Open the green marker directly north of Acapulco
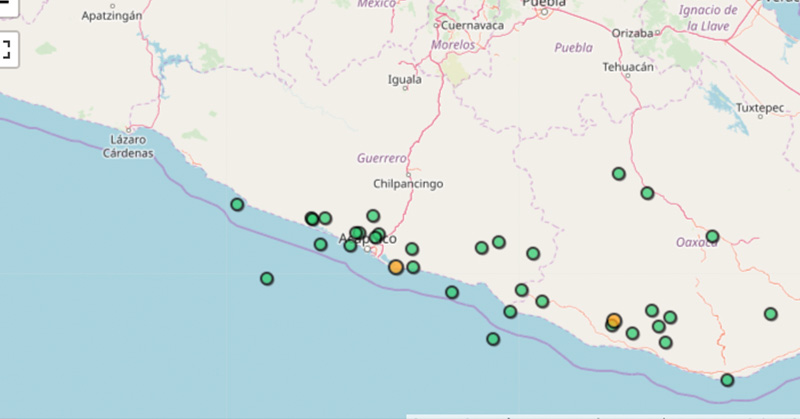The height and width of the screenshot is (419, 800). [x=373, y=216]
